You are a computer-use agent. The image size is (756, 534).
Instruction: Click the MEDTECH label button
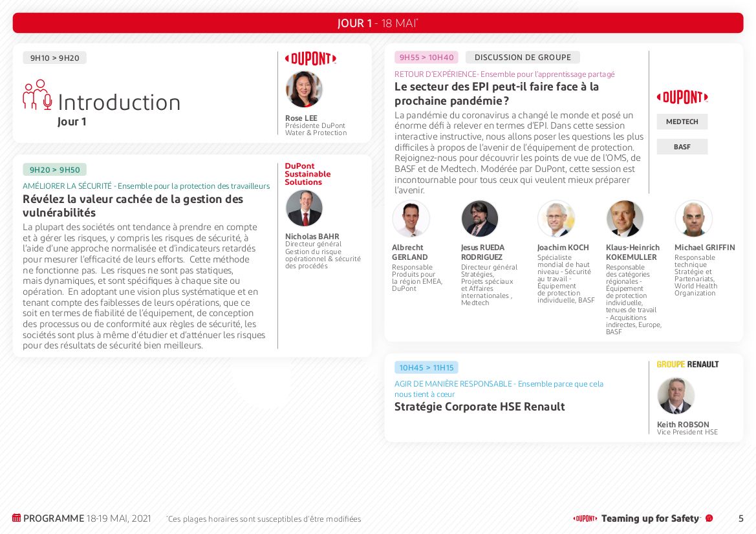pyautogui.click(x=682, y=122)
